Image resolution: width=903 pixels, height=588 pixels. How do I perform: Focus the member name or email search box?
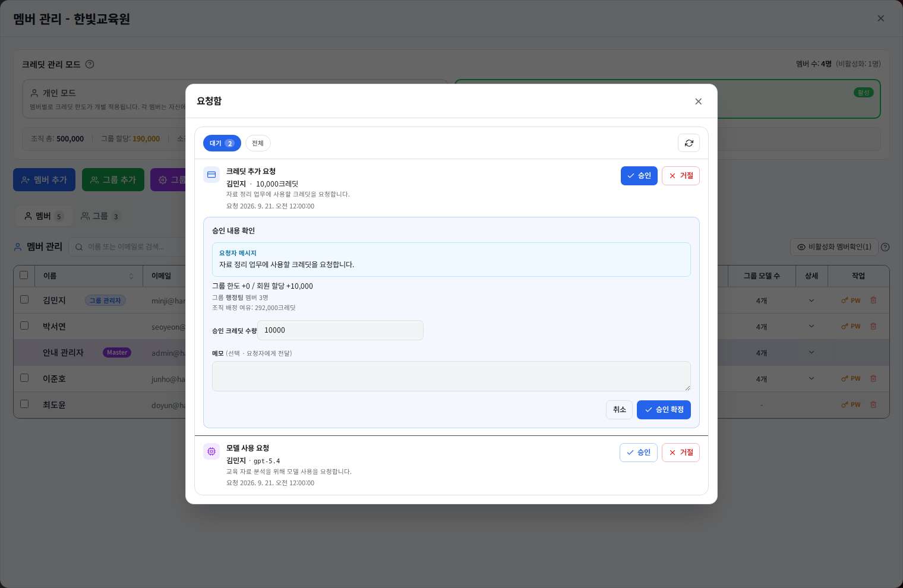[128, 247]
